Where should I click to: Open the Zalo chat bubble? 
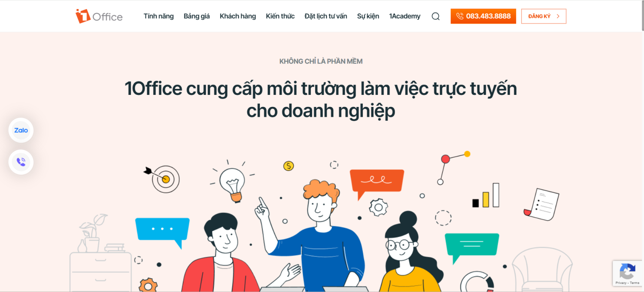21,130
